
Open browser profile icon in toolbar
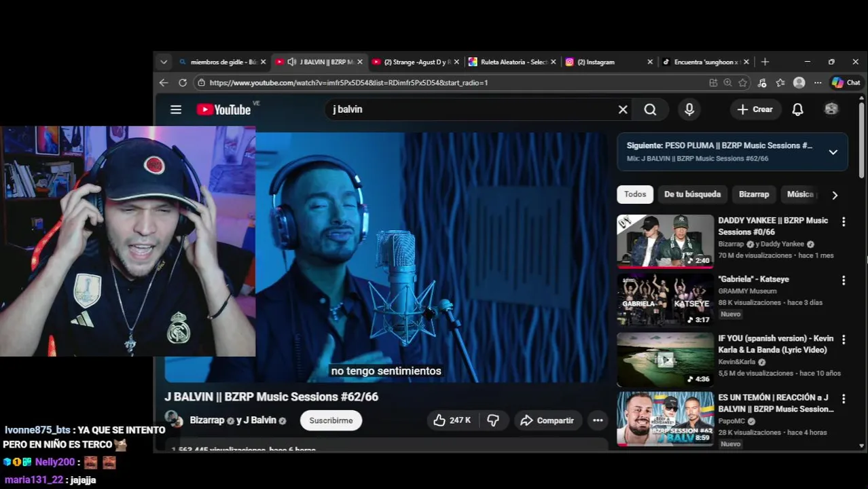799,82
